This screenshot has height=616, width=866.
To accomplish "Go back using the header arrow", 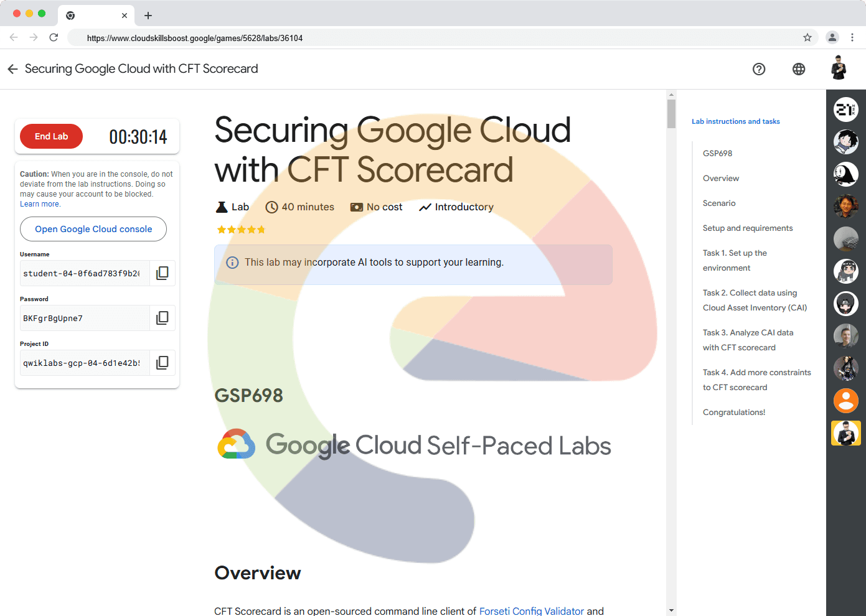I will (x=12, y=69).
